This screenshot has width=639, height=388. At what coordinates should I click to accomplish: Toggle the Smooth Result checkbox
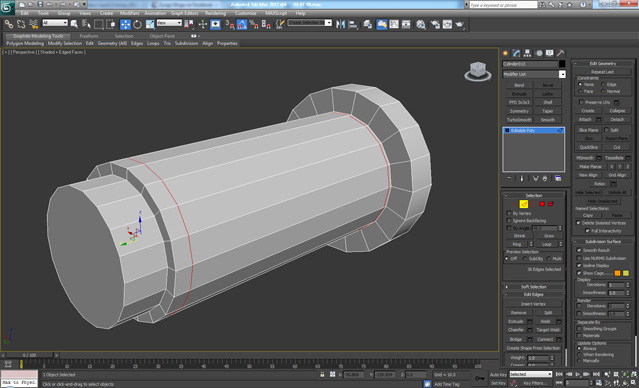tap(579, 250)
